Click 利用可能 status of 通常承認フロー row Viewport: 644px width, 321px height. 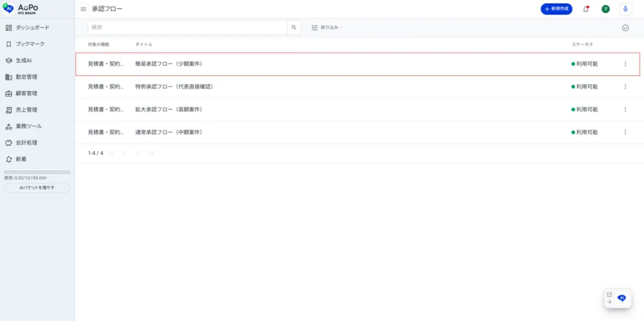point(584,132)
